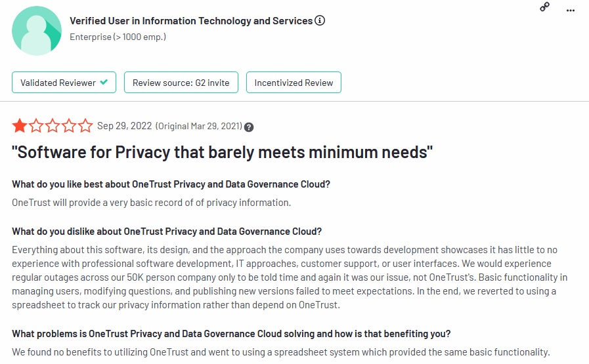The image size is (589, 364).
Task: Click the fourth empty rating star
Action: 70,125
